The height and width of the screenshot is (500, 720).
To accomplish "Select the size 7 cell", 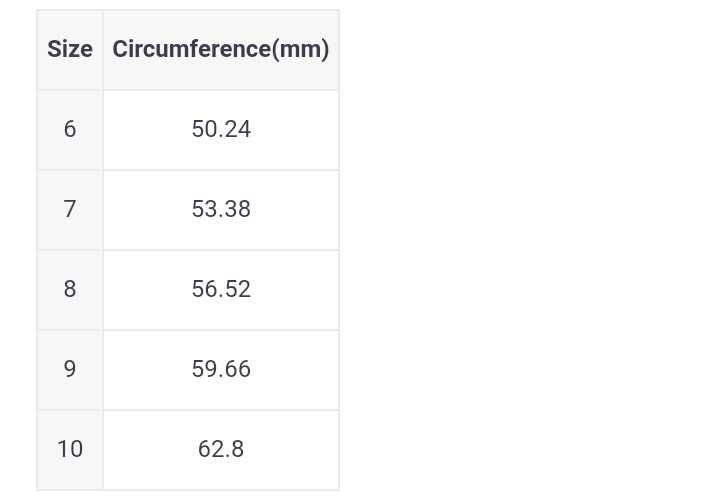I will pos(70,210).
